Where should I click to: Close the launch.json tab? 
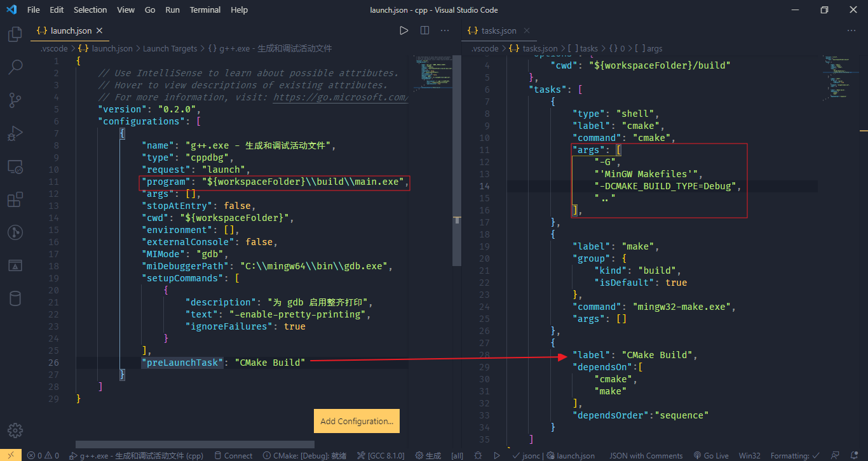(100, 30)
